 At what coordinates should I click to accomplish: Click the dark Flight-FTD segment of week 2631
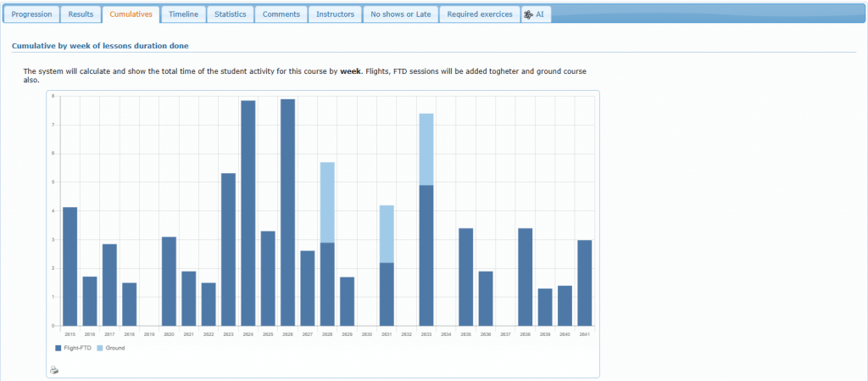click(387, 294)
